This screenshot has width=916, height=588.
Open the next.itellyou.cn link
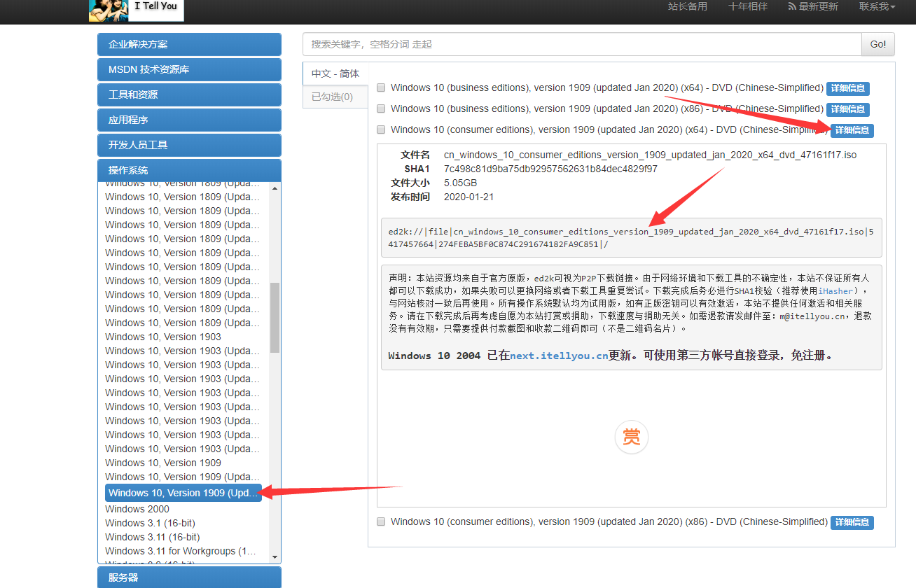[x=558, y=356]
